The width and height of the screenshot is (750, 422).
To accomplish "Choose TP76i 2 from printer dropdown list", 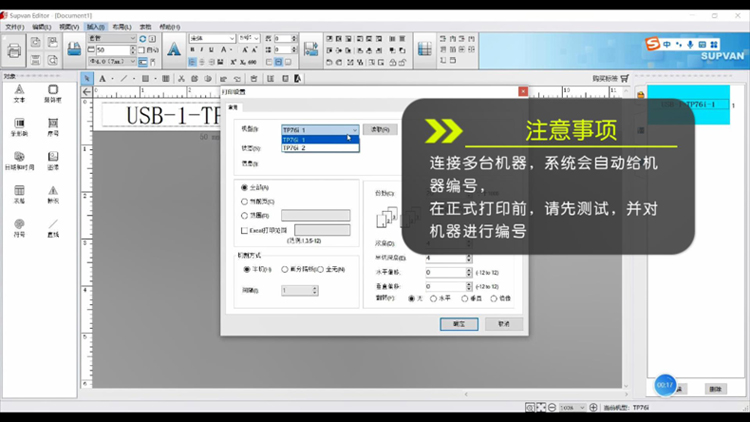I will 295,148.
